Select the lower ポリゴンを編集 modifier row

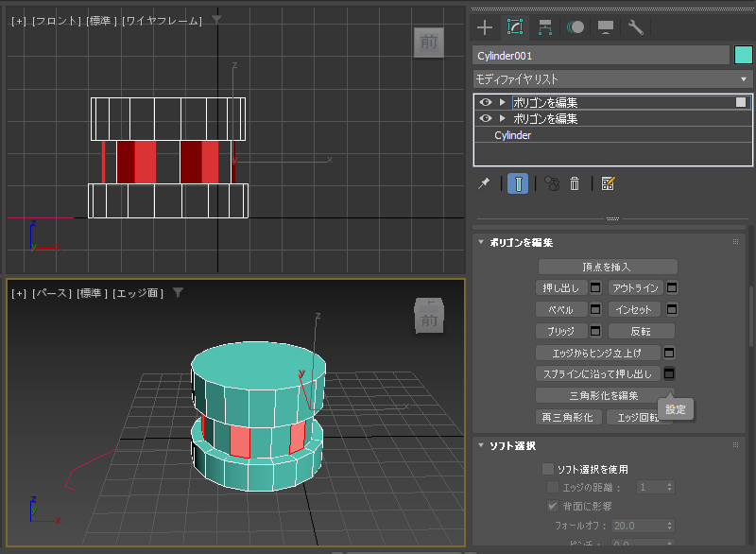(x=612, y=118)
